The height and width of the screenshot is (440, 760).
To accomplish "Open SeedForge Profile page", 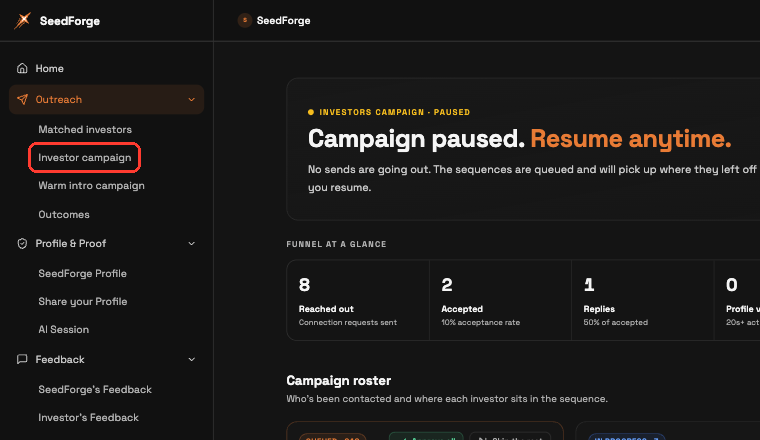I will point(82,273).
